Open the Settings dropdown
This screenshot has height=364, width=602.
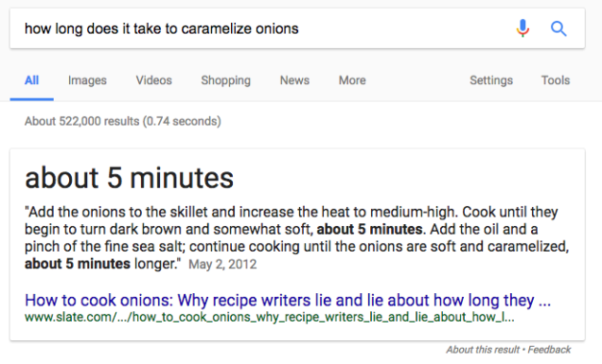[491, 80]
